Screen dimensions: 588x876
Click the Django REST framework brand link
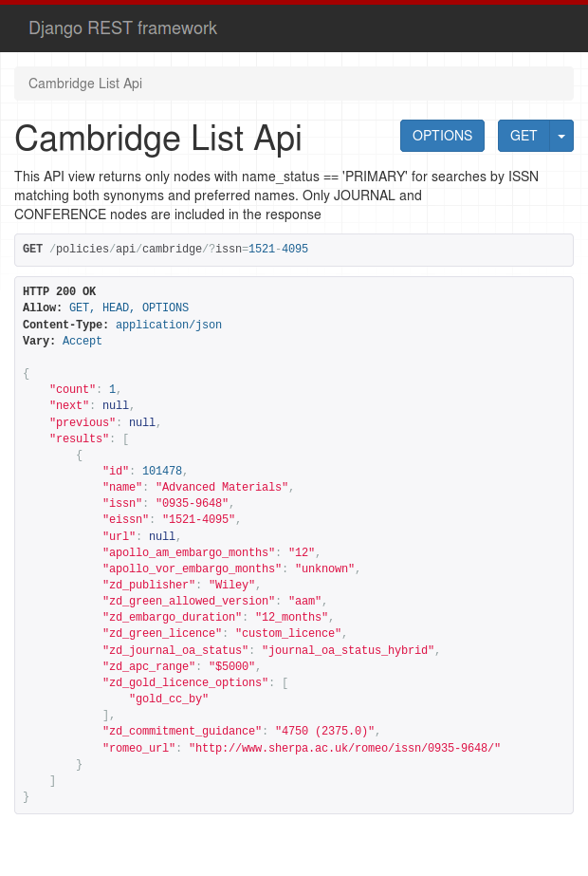pos(122,28)
